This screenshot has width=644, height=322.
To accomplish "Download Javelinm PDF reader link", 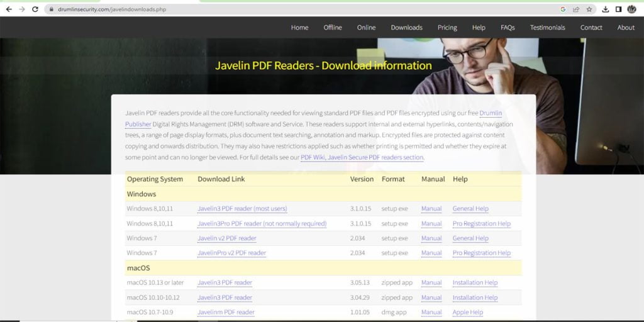I will (226, 312).
